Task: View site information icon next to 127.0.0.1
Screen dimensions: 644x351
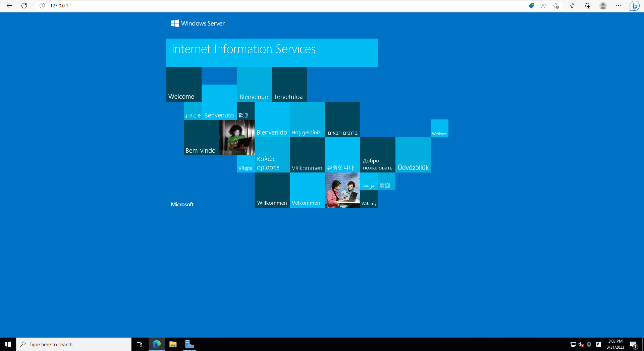Action: click(42, 6)
